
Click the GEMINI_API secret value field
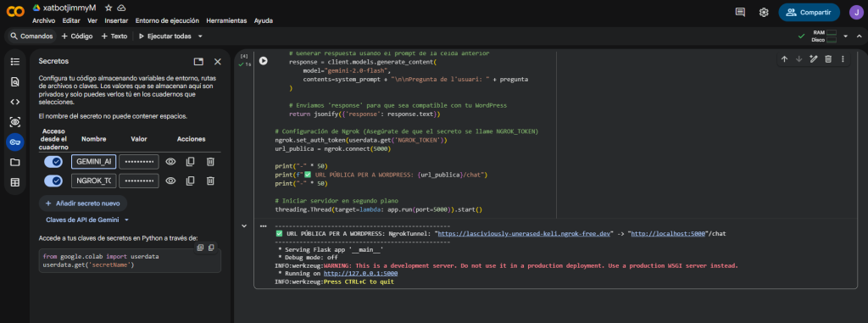coord(139,162)
